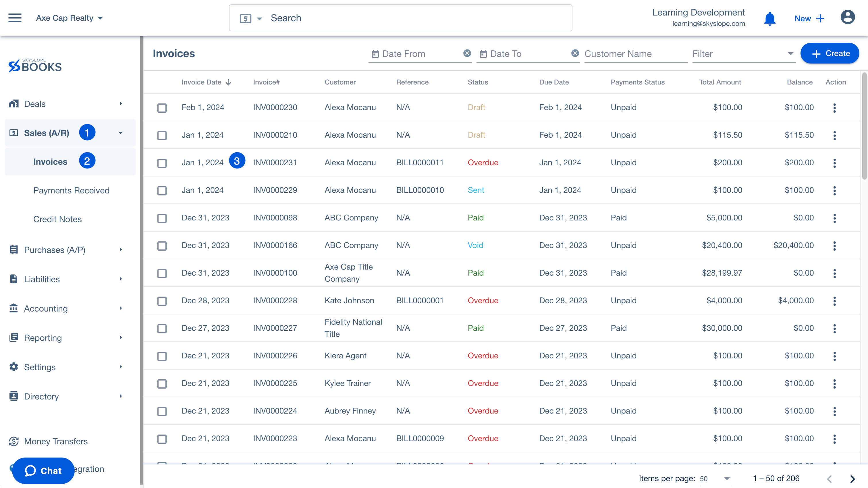Go to next page of invoices
The width and height of the screenshot is (868, 488).
pyautogui.click(x=852, y=479)
